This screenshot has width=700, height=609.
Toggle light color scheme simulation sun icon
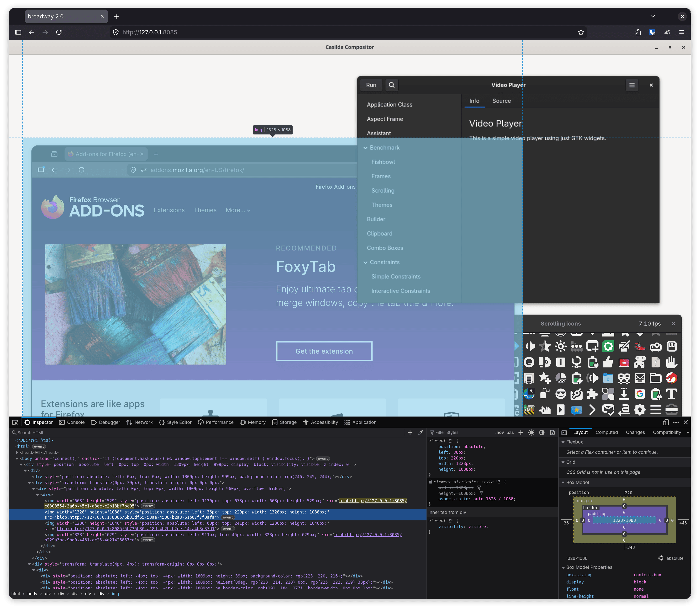click(x=531, y=433)
